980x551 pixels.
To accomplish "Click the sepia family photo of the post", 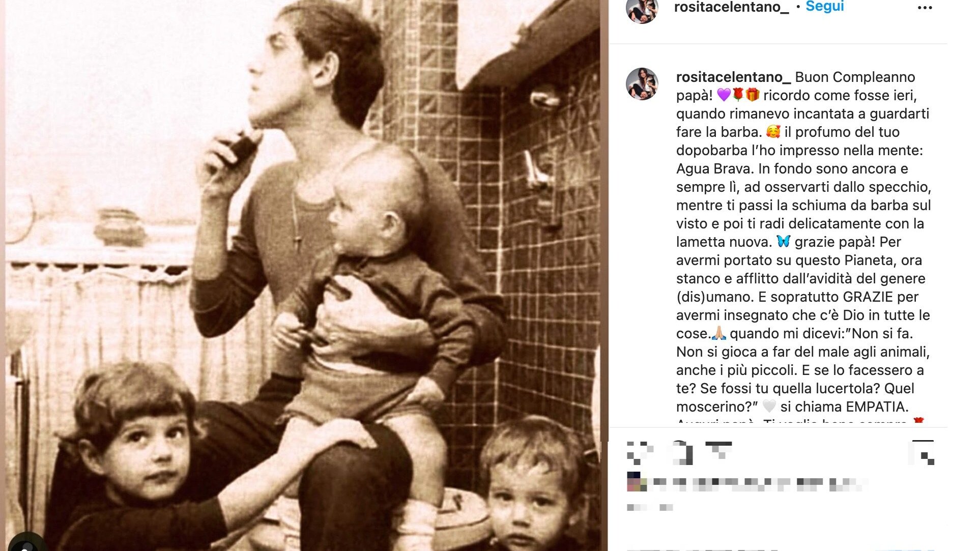I will (x=303, y=275).
